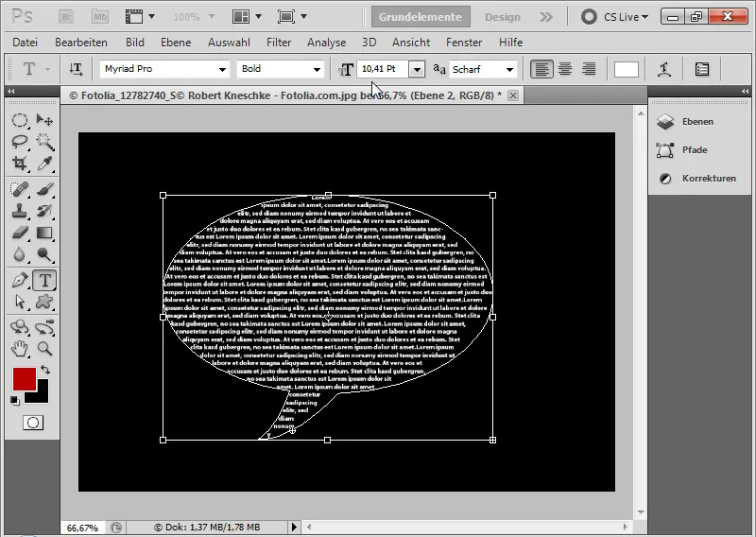The width and height of the screenshot is (756, 537).
Task: Launch Mini Bridge
Action: [100, 17]
